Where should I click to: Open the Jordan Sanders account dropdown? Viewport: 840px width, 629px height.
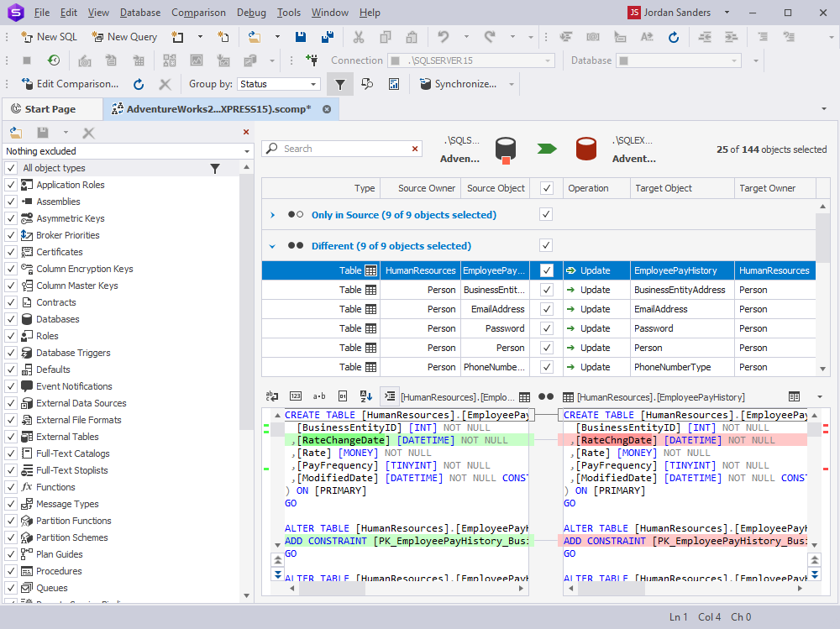coord(727,13)
